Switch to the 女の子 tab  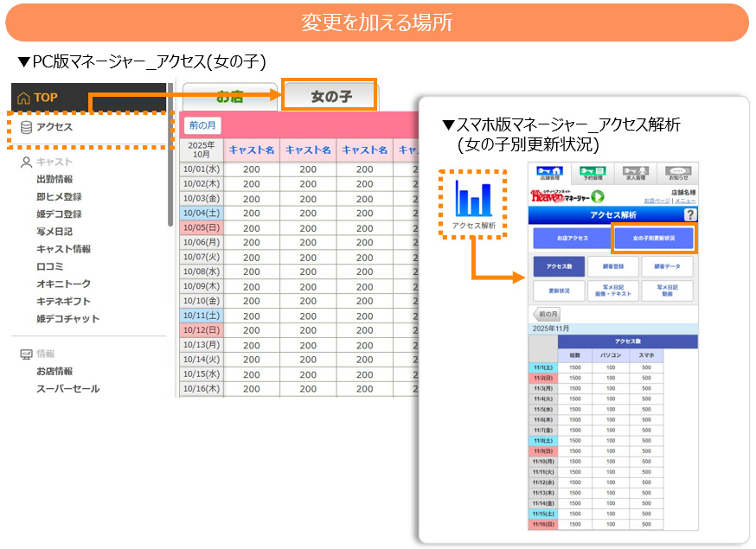coord(330,95)
